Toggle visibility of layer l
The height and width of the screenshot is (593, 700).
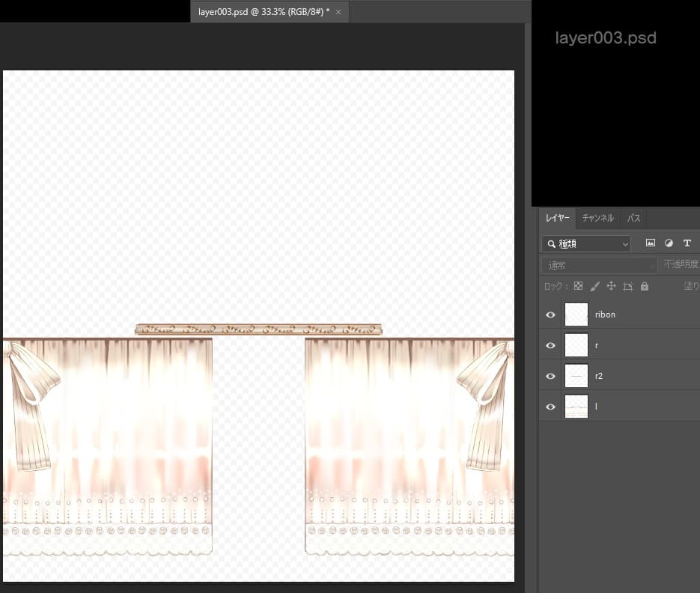click(551, 407)
